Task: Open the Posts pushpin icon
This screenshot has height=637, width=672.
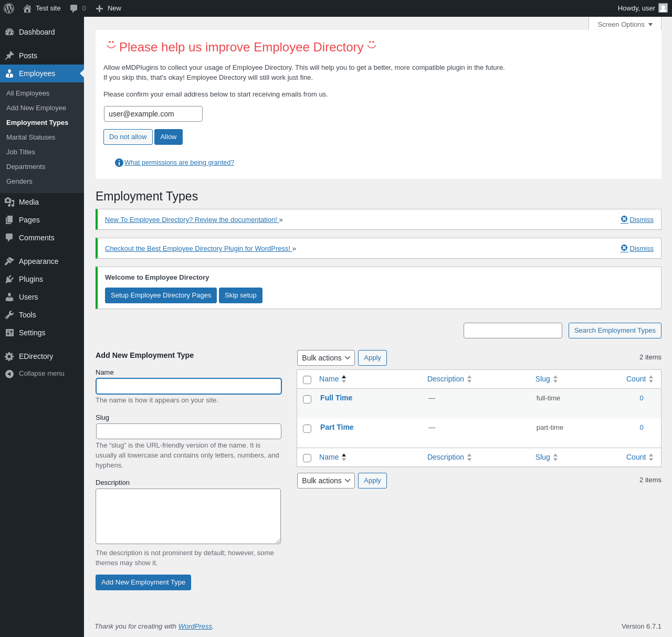Action: point(9,56)
